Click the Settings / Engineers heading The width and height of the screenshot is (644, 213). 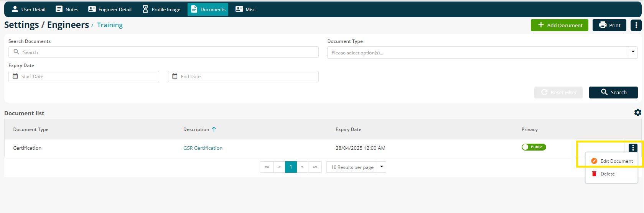pyautogui.click(x=46, y=25)
